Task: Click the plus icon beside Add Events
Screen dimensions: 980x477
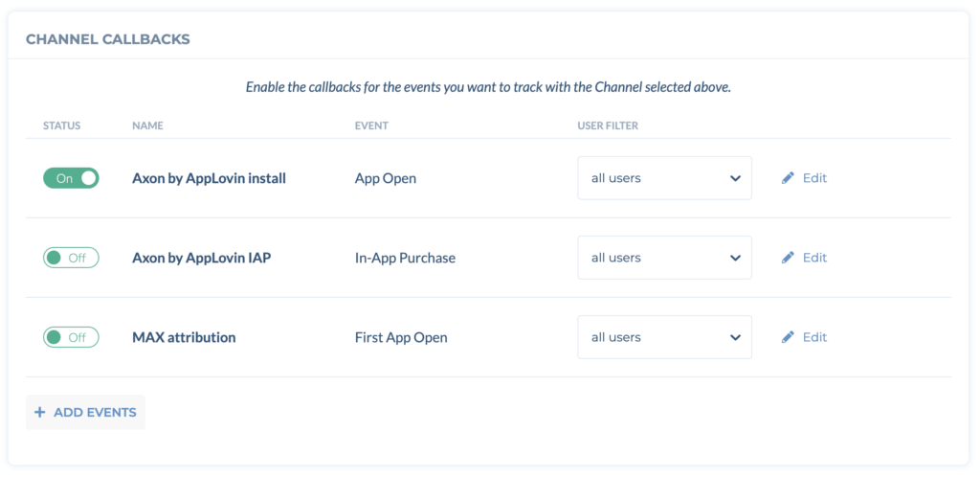Action: coord(40,412)
